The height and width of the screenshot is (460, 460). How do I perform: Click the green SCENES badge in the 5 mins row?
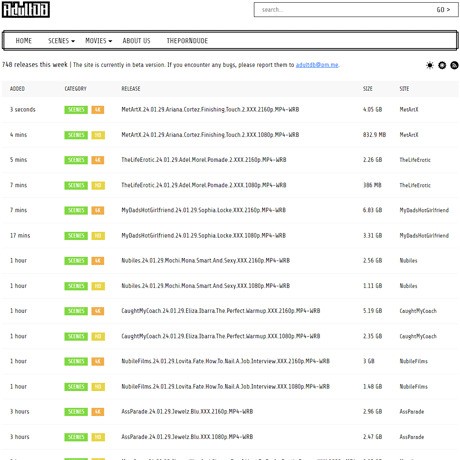(x=76, y=160)
